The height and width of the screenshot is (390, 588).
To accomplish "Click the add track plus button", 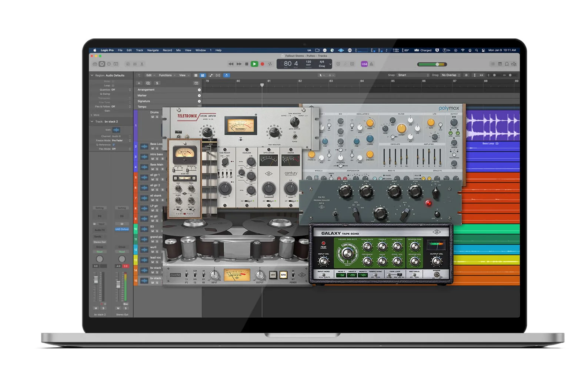I will click(139, 83).
